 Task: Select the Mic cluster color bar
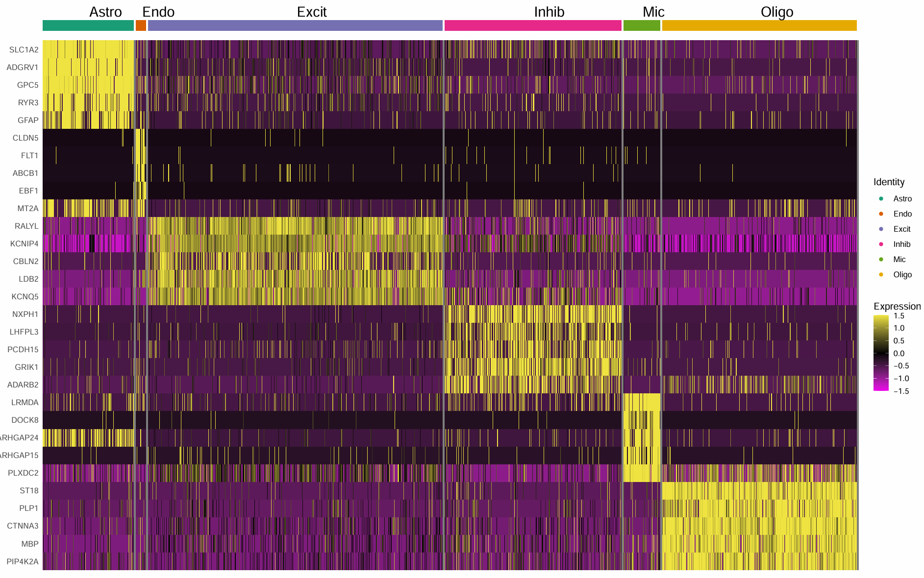[642, 25]
